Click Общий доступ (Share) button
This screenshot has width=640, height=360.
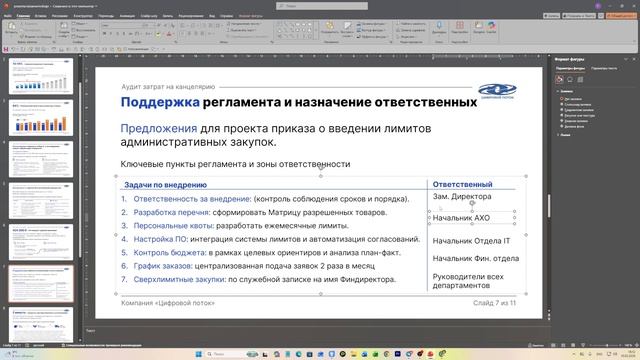pos(621,16)
